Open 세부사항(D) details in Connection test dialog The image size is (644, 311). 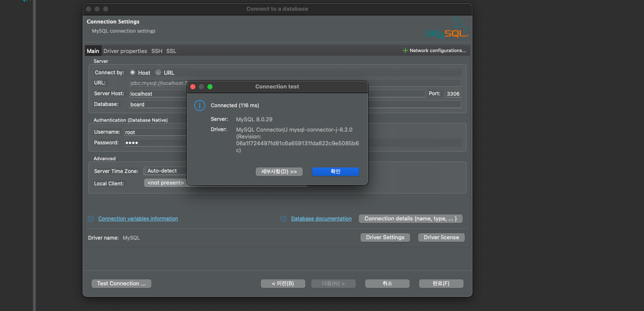pos(279,171)
